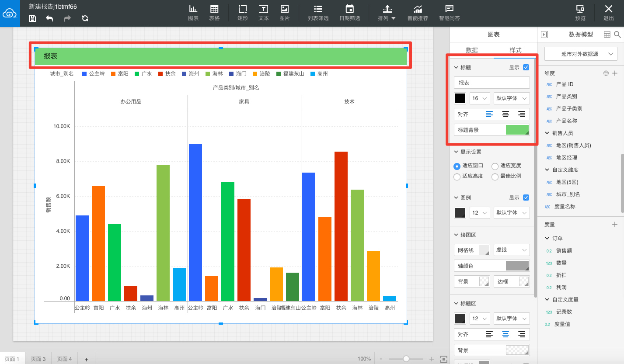Select the 销售额 measure field
This screenshot has width=624, height=364.
(564, 250)
